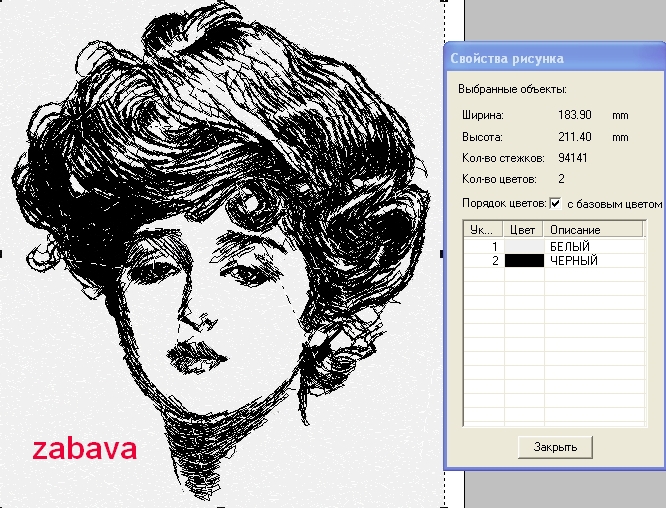Click the width value 183.90
Viewport: 666px width, 508px height.
click(x=575, y=115)
